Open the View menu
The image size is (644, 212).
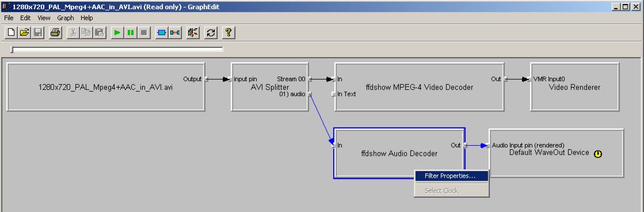click(x=44, y=18)
